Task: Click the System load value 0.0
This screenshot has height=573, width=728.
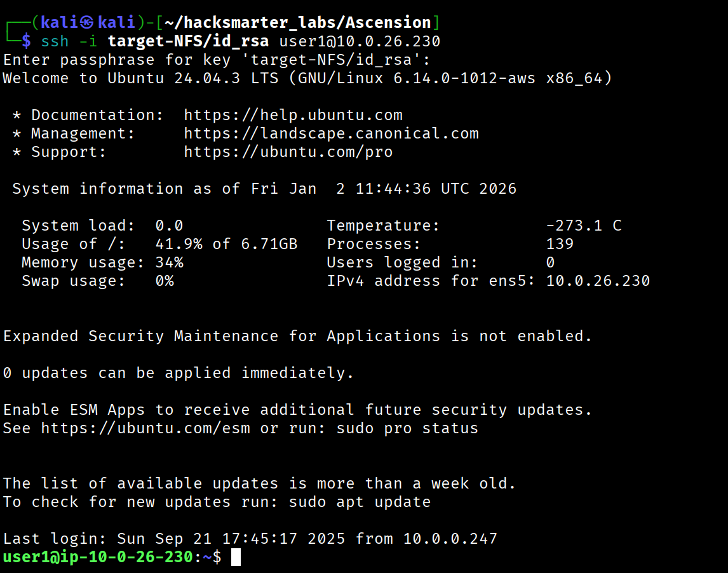Action: click(169, 226)
